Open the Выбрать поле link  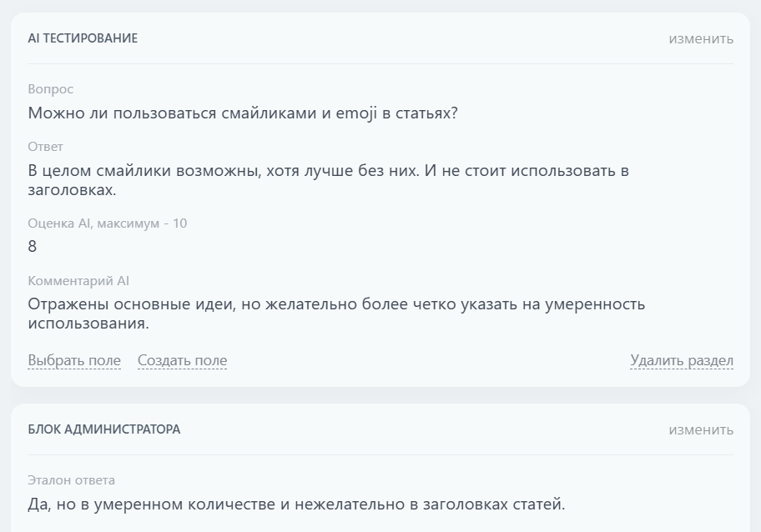(x=74, y=360)
